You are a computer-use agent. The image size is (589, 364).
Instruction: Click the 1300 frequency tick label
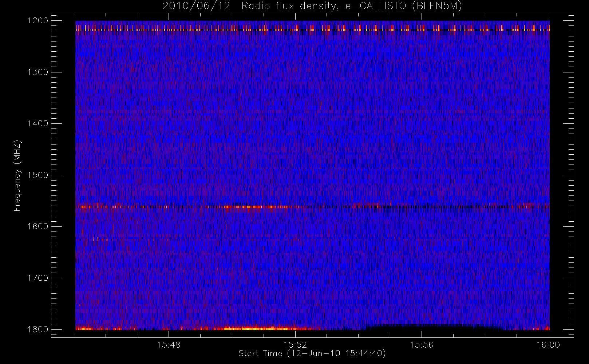coord(38,72)
